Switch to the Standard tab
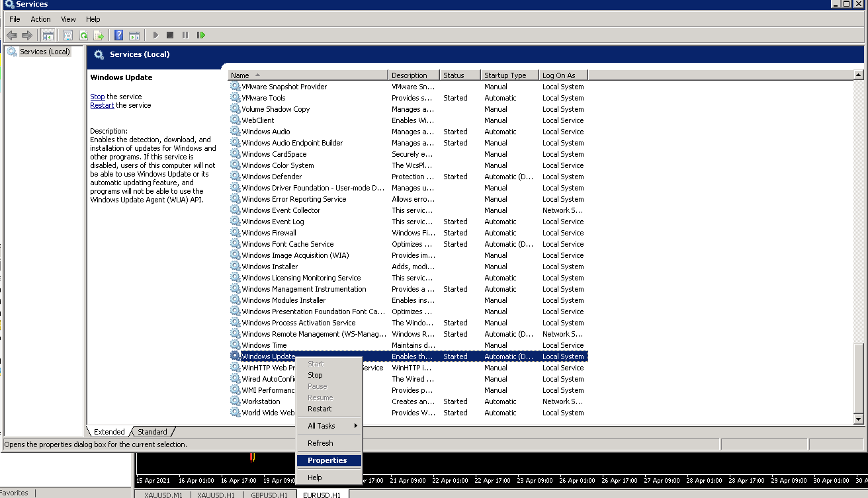Viewport: 868px width, 498px height. pyautogui.click(x=152, y=432)
